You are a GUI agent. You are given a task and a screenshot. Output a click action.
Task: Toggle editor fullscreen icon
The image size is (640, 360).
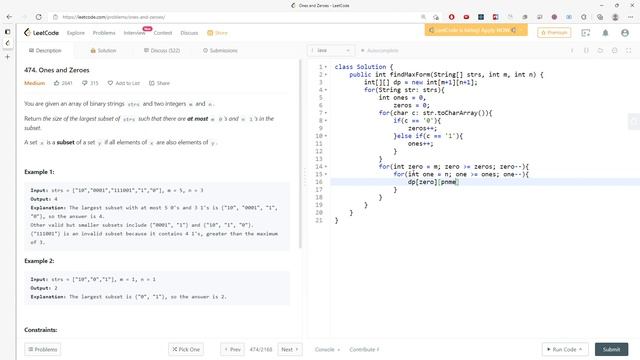(x=629, y=51)
